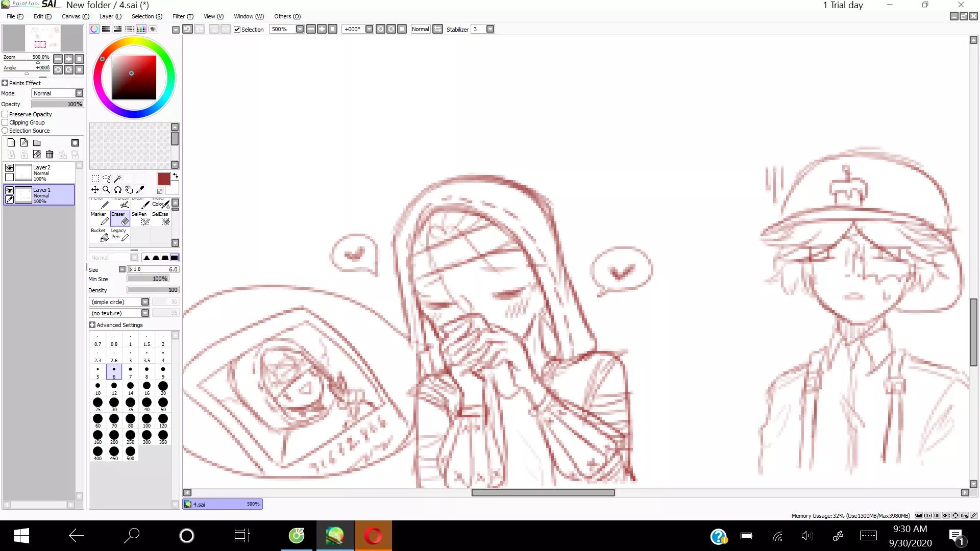Pick the Hand tool
The image size is (980, 551).
coord(129,190)
